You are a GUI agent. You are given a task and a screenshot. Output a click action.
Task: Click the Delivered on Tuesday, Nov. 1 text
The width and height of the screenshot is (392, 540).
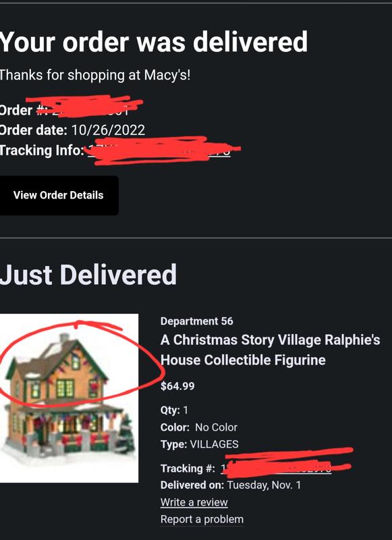pos(231,485)
